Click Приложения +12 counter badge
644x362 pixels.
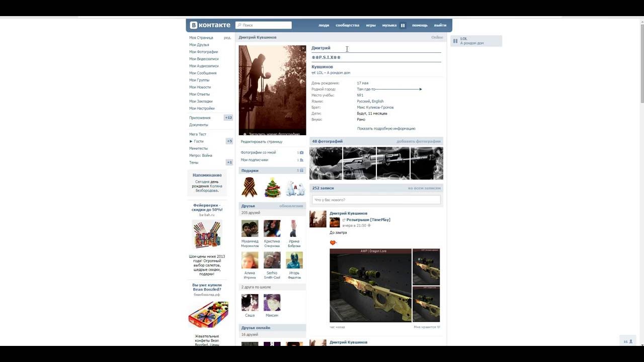228,118
